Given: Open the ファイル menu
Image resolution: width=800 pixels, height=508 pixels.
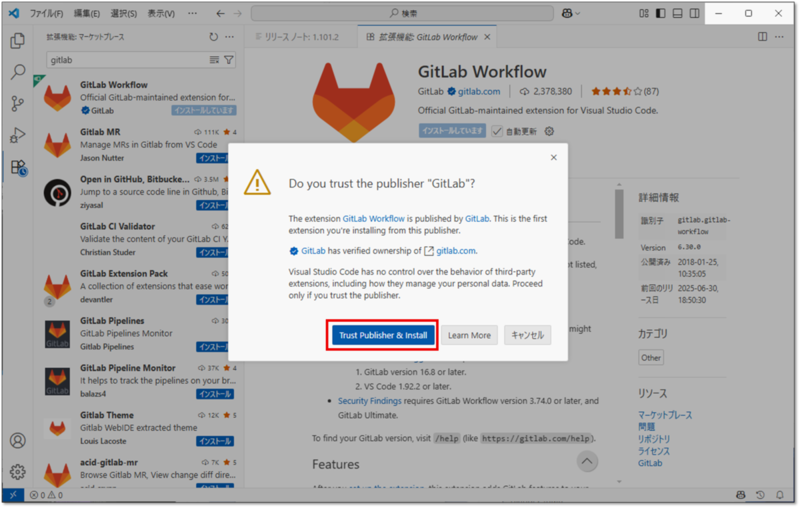Looking at the screenshot, I should click(46, 13).
